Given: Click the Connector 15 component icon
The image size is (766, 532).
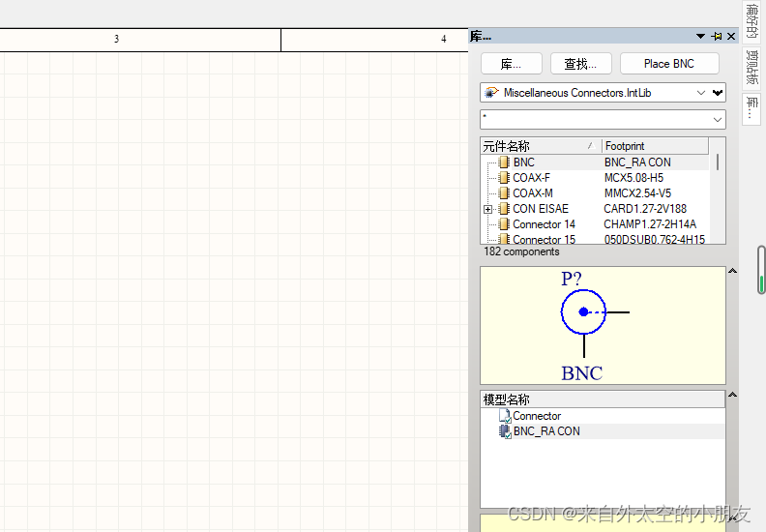Looking at the screenshot, I should tap(504, 239).
